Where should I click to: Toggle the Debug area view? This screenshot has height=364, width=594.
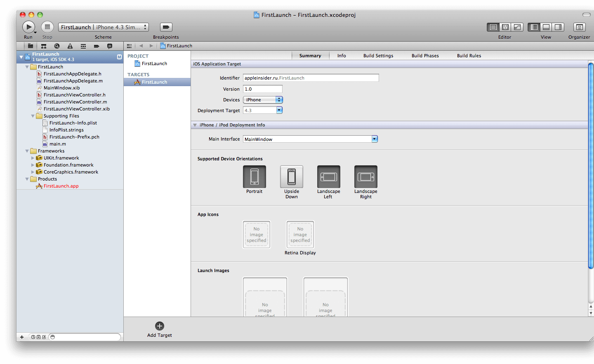coord(546,27)
